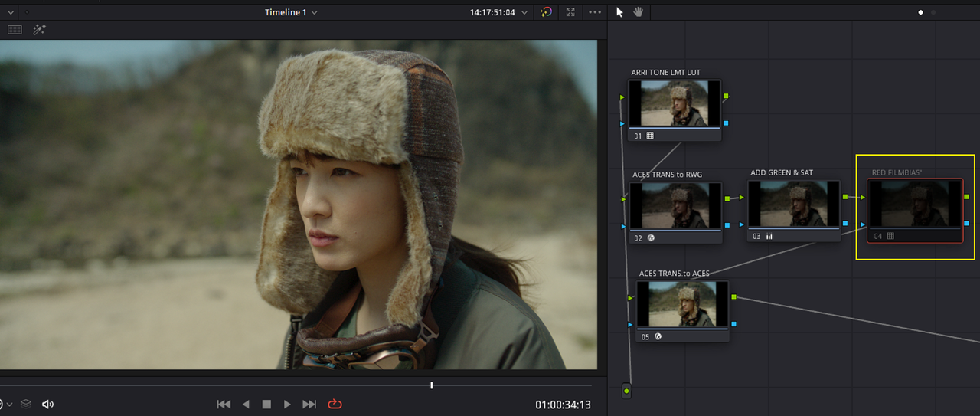Viewport: 980px width, 416px height.
Task: Click the green RGB output of node 05
Action: pyautogui.click(x=734, y=296)
